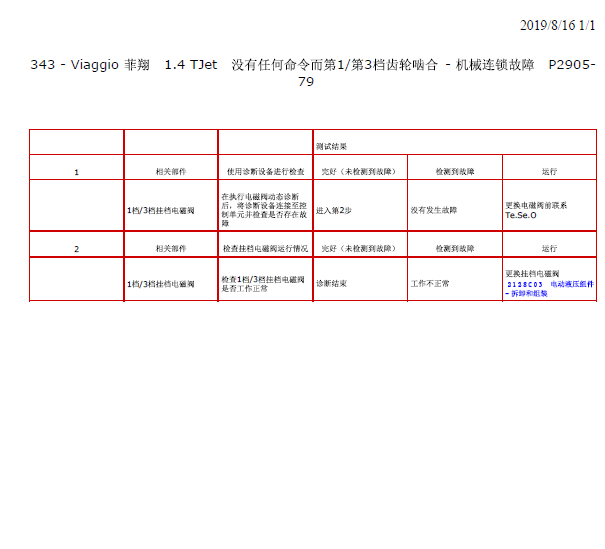This screenshot has width=605, height=549.
Task: Click step number 1 cell
Action: coord(76,167)
